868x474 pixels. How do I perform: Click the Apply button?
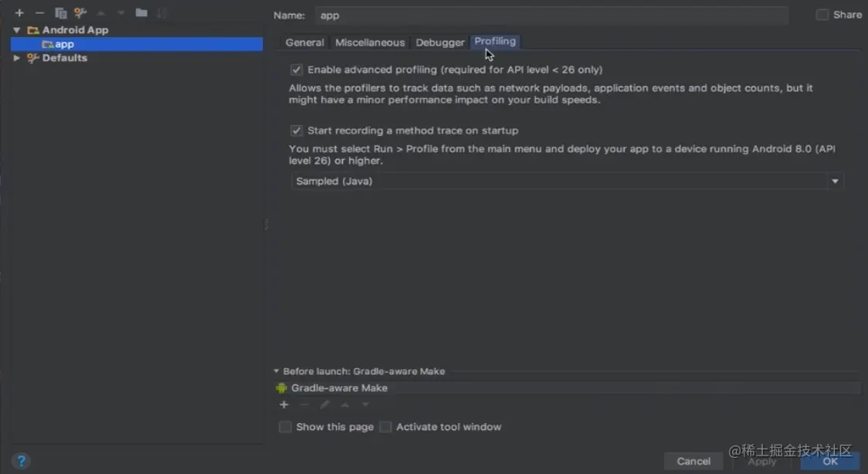761,462
